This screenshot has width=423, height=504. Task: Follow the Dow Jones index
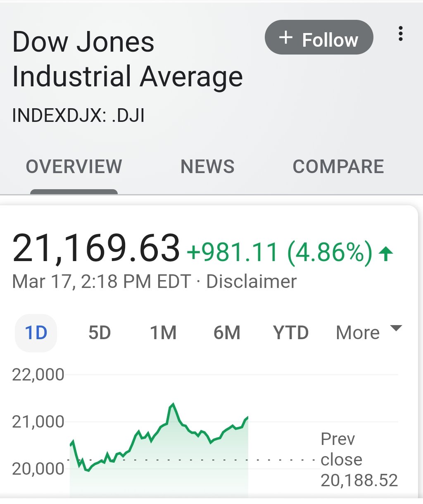tap(319, 37)
